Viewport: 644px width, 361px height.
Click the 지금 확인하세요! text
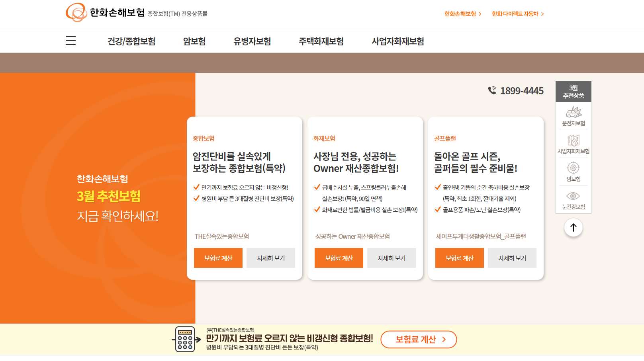(x=117, y=216)
